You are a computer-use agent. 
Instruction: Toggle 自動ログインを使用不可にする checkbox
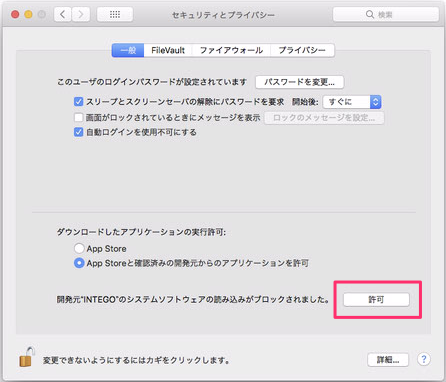pyautogui.click(x=78, y=132)
